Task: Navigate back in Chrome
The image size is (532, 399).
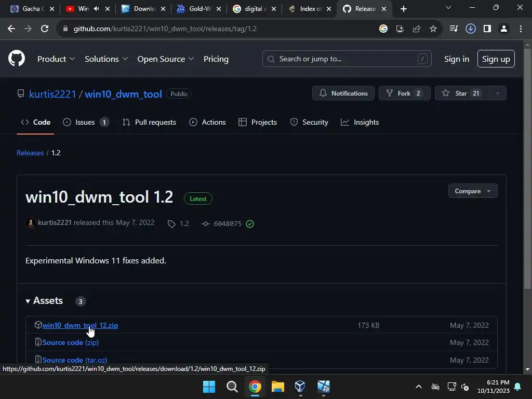Action: pos(11,29)
